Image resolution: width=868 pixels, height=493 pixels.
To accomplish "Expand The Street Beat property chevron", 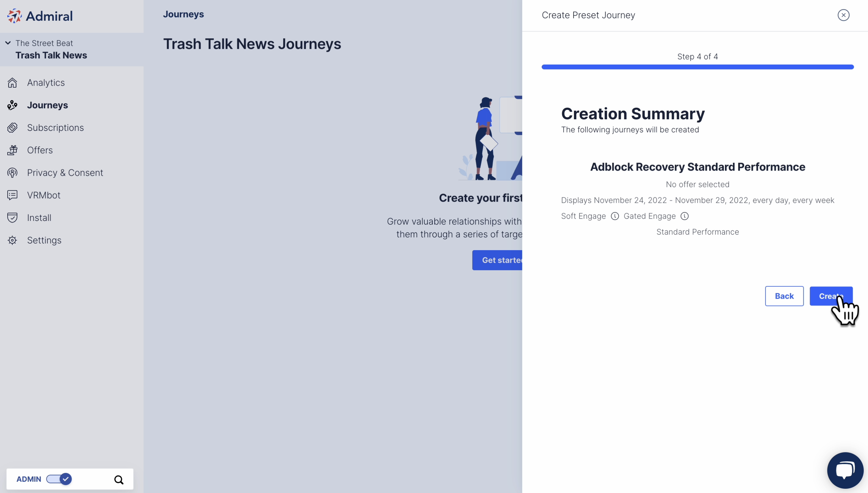I will (8, 43).
